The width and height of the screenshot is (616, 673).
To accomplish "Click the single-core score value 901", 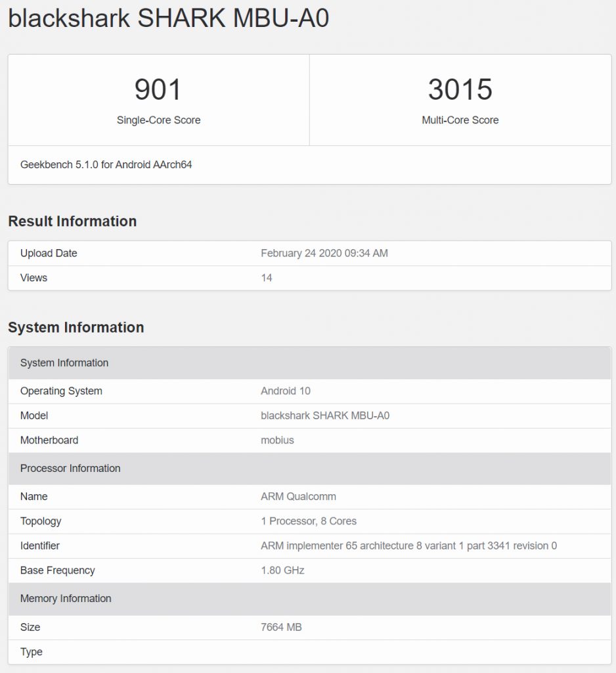I will [x=158, y=89].
